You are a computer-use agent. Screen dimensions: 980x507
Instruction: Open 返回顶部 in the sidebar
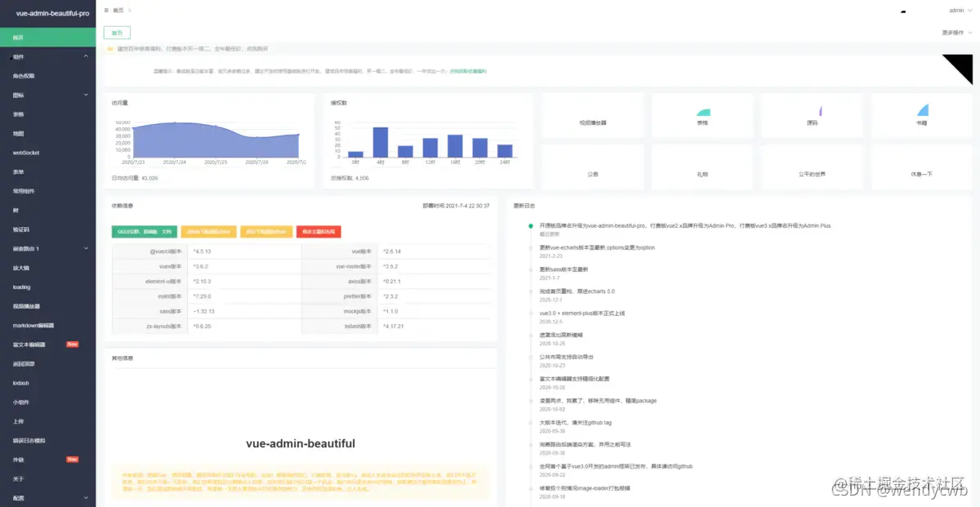47,363
